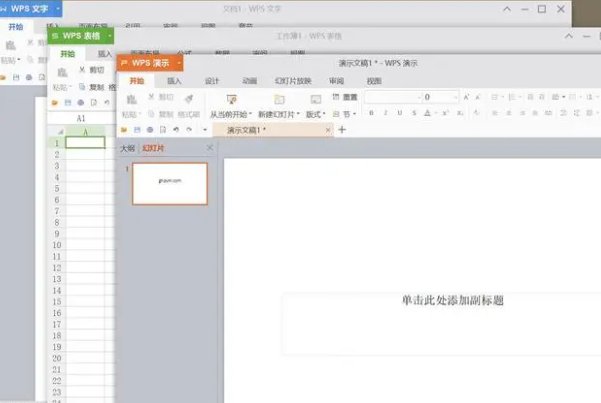This screenshot has width=601, height=403.
Task: Switch to Outline (大纲) pane tab
Action: (128, 148)
